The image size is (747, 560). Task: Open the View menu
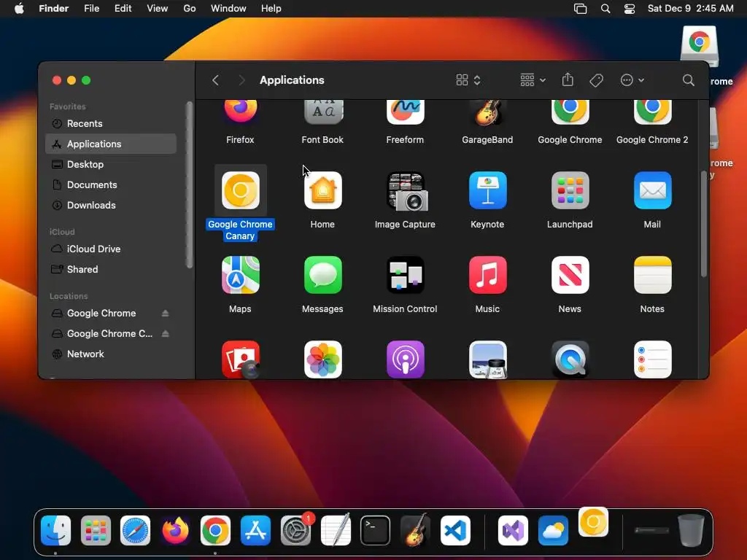(x=158, y=9)
